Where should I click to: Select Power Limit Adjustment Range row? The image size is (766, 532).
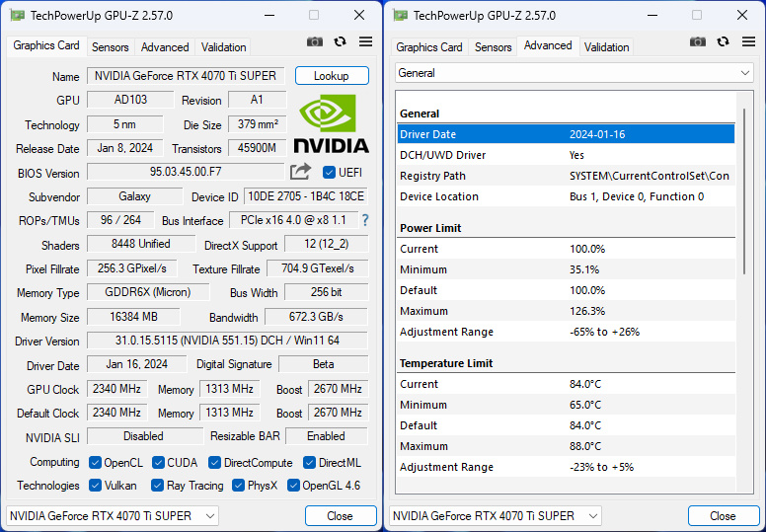(x=566, y=332)
